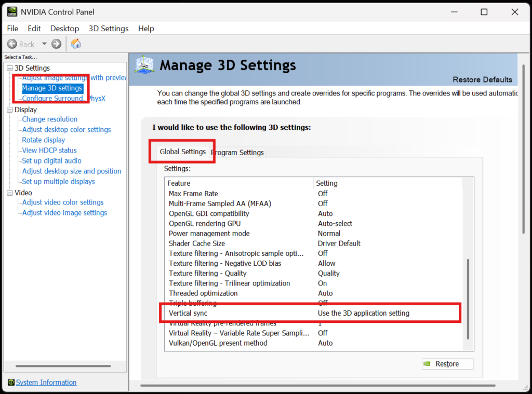This screenshot has width=532, height=394.
Task: Select the Global Settings tab
Action: point(182,152)
